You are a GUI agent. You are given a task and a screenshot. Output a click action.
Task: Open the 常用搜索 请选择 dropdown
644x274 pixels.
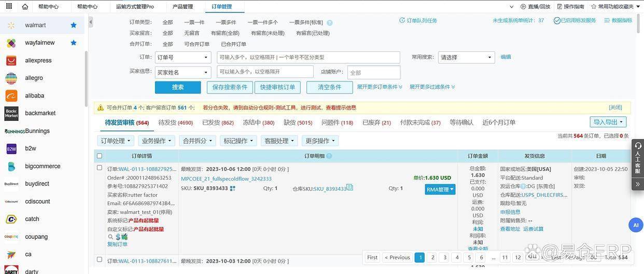point(467,57)
